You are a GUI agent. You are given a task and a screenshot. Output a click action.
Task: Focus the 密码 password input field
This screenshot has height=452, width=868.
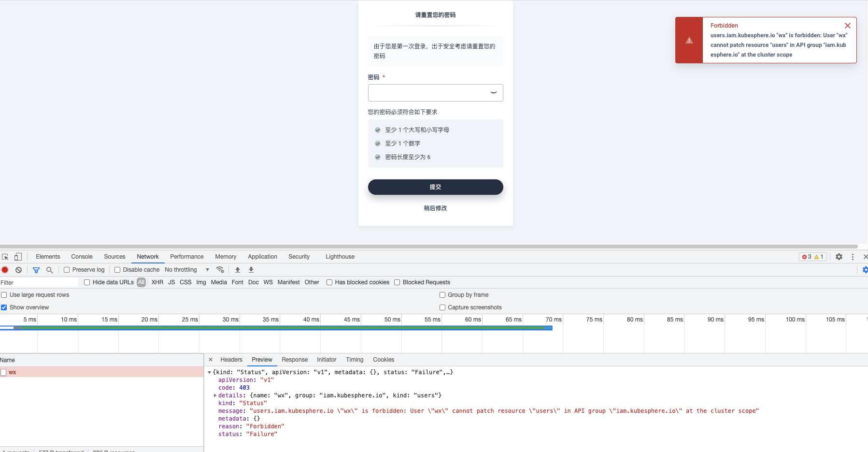pos(435,93)
